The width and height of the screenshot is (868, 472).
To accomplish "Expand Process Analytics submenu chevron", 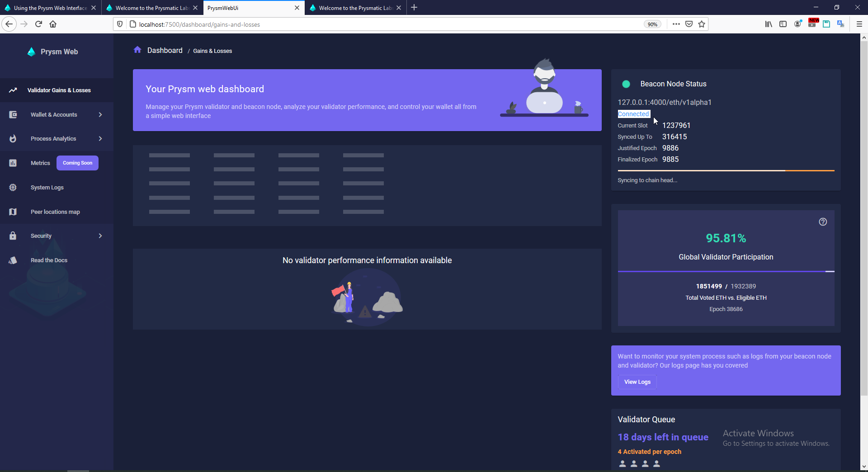I will 100,139.
